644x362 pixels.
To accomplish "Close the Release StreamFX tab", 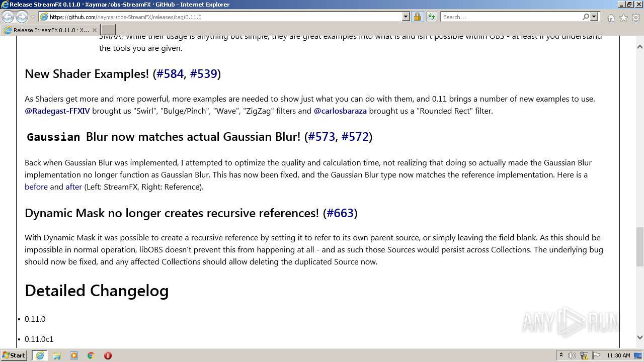I will coord(94,30).
